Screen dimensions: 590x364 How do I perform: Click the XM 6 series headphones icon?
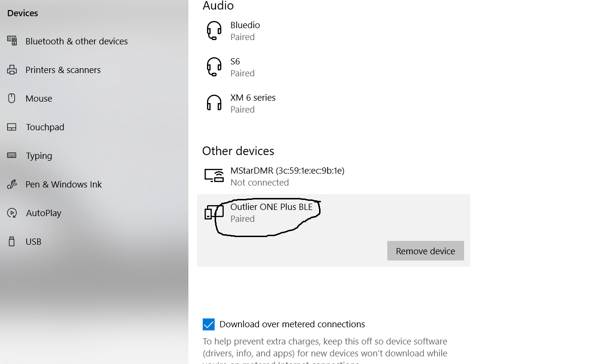(x=214, y=103)
